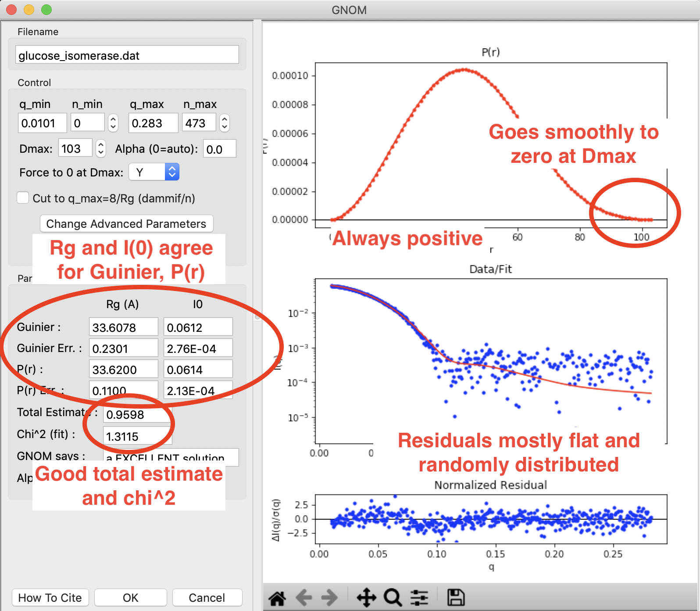Click Guinier I0 value 0.0612
700x611 pixels.
(198, 327)
